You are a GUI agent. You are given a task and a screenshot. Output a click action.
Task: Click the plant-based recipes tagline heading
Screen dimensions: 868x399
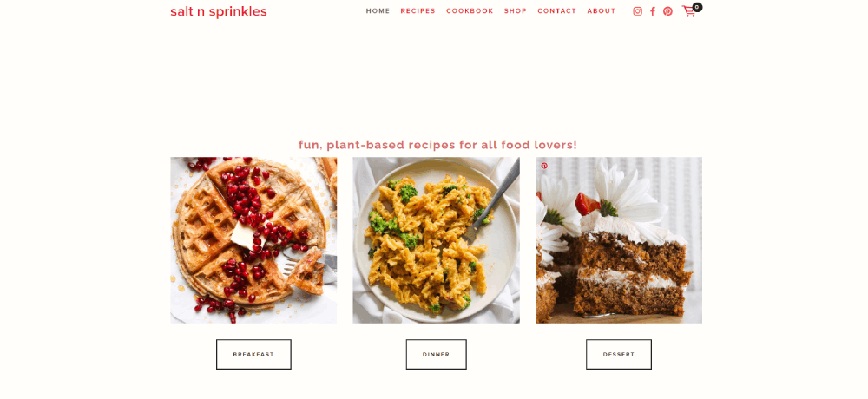[x=437, y=145]
